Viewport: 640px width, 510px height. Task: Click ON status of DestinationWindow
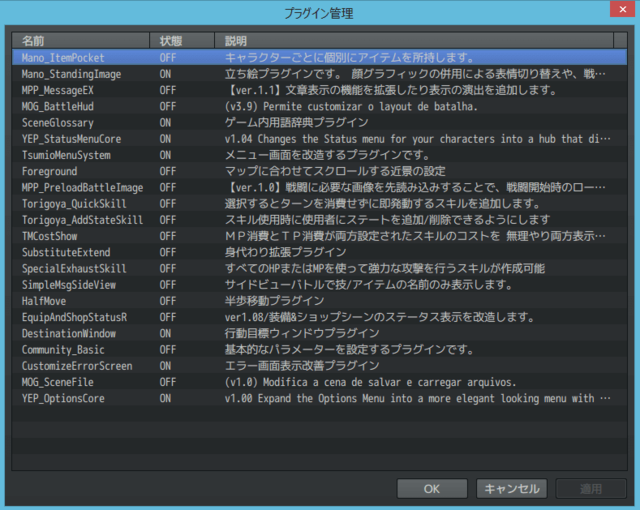165,333
